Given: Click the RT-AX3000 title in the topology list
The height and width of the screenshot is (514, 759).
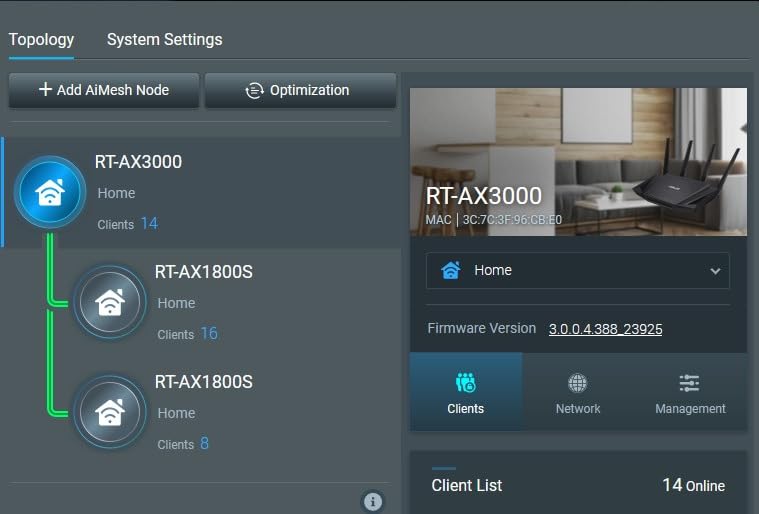Looking at the screenshot, I should [138, 162].
